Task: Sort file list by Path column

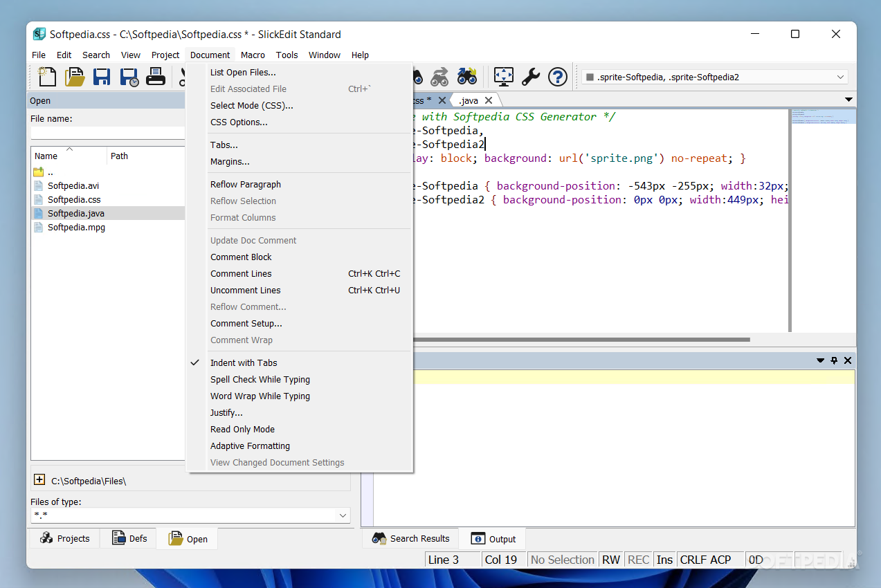Action: pos(146,156)
